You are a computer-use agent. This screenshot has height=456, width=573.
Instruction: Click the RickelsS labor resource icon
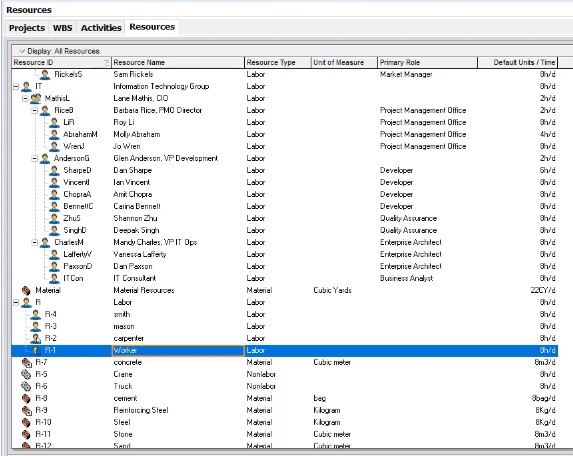coord(45,75)
